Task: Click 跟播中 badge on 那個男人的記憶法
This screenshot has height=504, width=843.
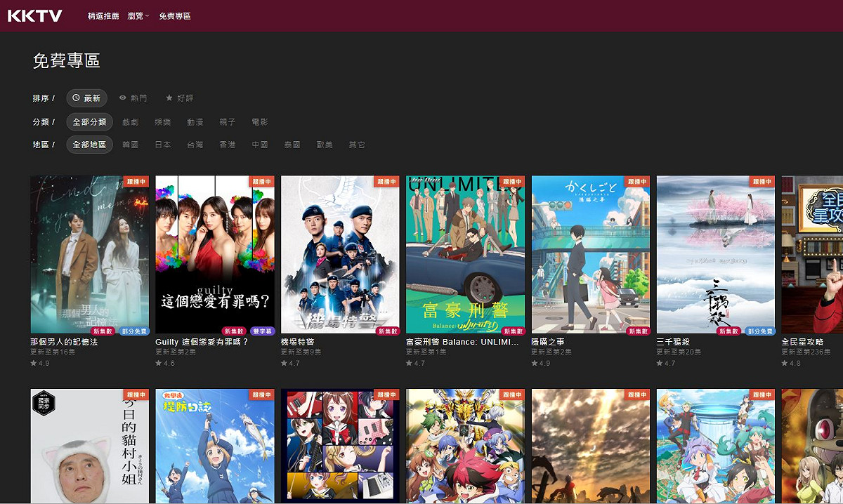Action: tap(136, 181)
